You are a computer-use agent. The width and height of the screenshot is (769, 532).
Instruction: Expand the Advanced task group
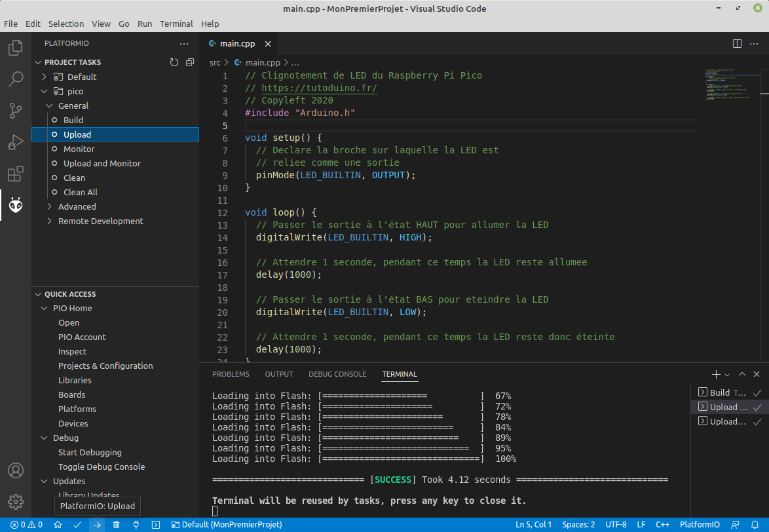tap(77, 206)
